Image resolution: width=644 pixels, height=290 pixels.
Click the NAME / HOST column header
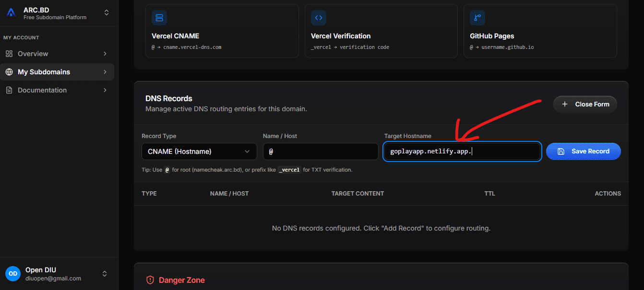coord(229,194)
